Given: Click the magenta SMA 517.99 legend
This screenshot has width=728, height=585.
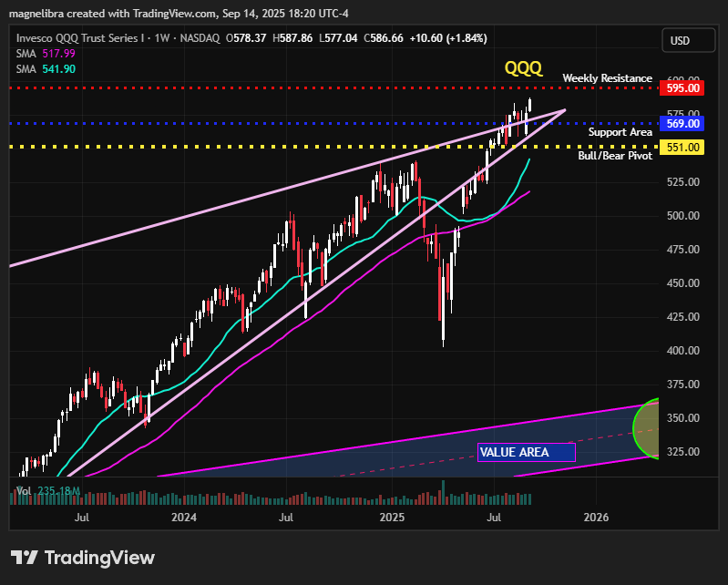Looking at the screenshot, I should point(46,54).
